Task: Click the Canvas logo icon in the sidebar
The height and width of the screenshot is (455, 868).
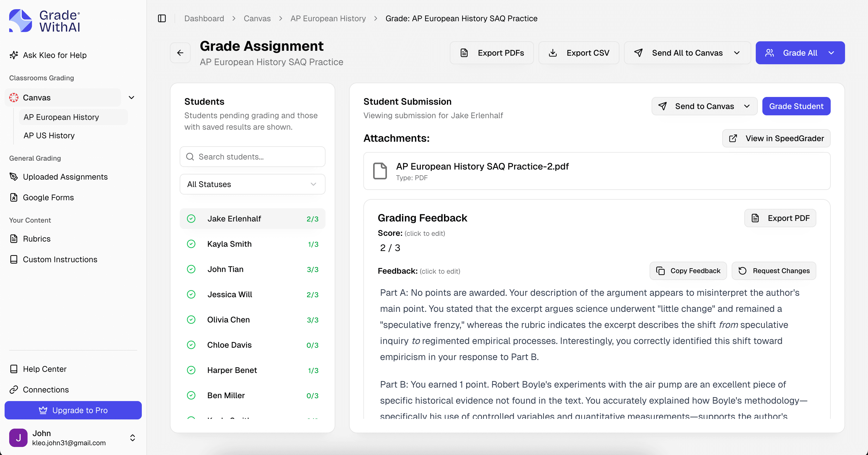Action: coord(14,97)
